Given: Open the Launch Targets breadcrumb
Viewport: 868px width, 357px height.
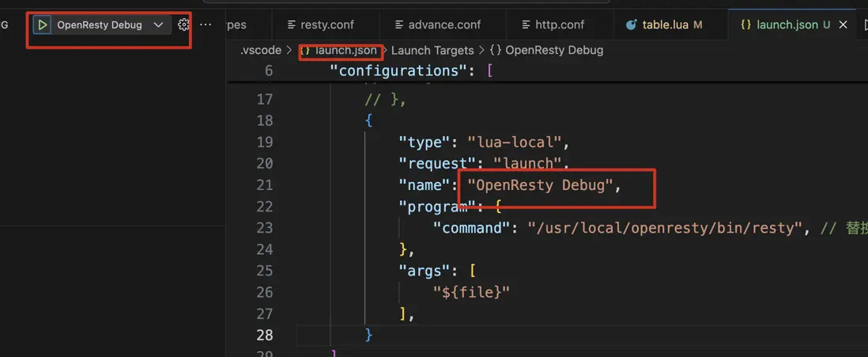Looking at the screenshot, I should tap(432, 50).
